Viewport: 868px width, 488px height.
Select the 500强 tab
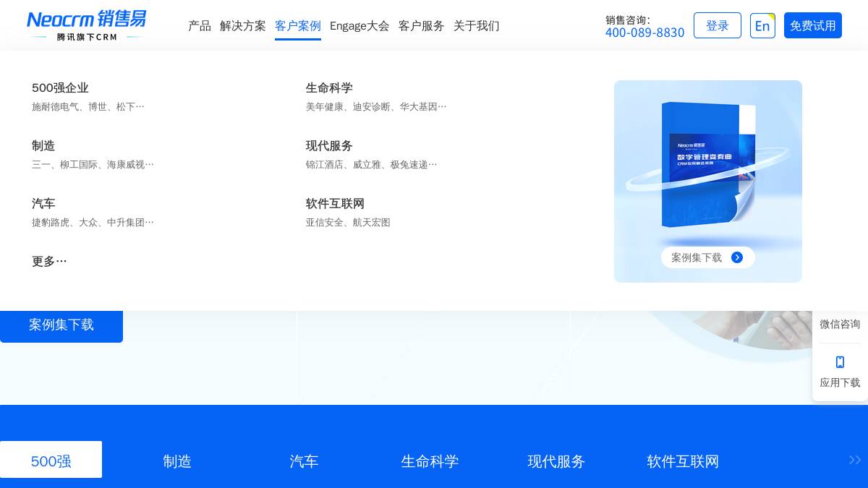[x=51, y=460]
